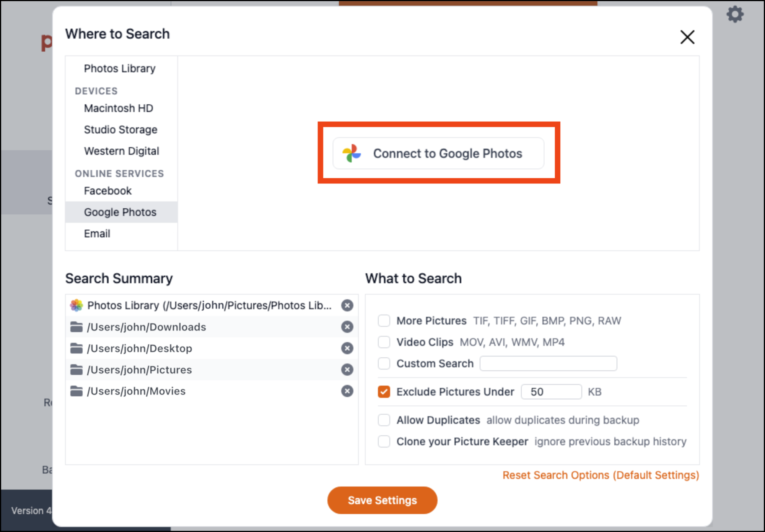Remove /Users/john/Desktop from Search Summary
The width and height of the screenshot is (765, 532).
[347, 348]
